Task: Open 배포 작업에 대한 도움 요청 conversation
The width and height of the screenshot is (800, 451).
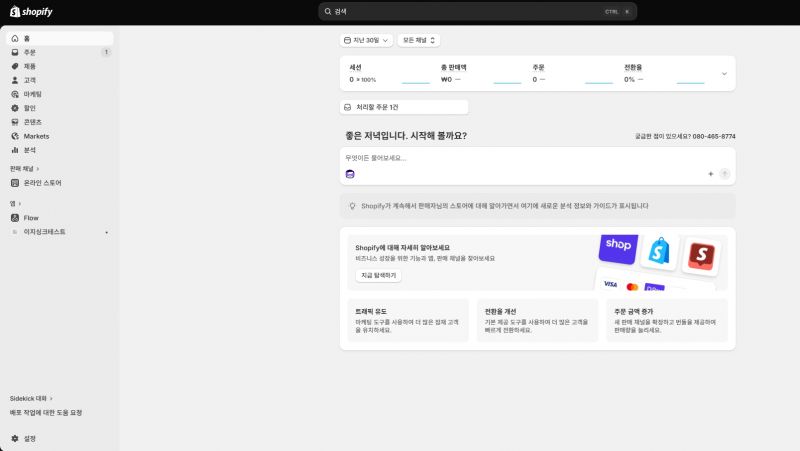Action: pyautogui.click(x=46, y=412)
